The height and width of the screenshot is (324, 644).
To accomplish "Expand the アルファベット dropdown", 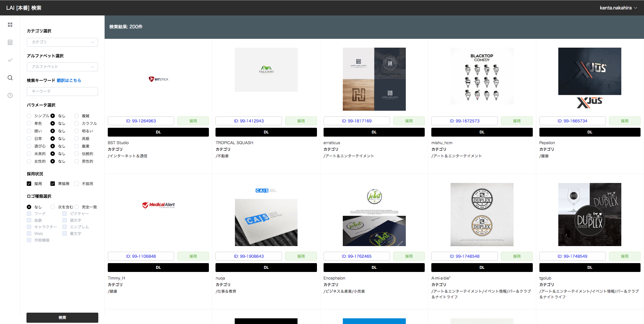I will (x=62, y=67).
